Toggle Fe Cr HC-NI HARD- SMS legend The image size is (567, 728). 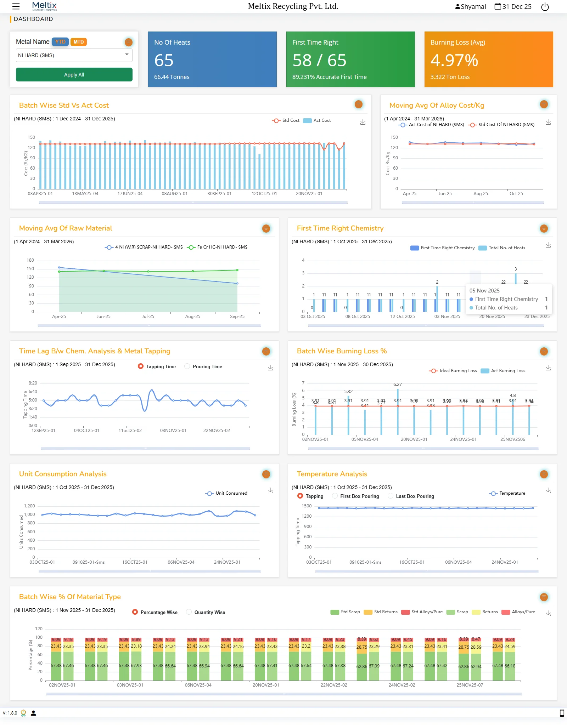(x=217, y=247)
